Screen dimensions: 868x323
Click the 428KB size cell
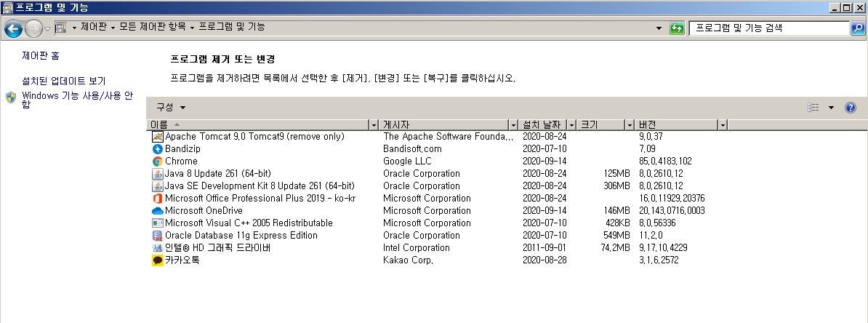(x=618, y=223)
